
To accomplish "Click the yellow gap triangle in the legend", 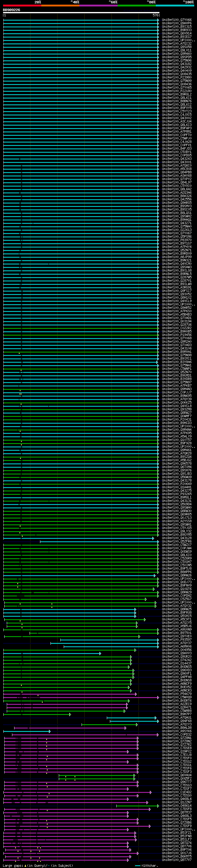I will pyautogui.click(x=25, y=866).
